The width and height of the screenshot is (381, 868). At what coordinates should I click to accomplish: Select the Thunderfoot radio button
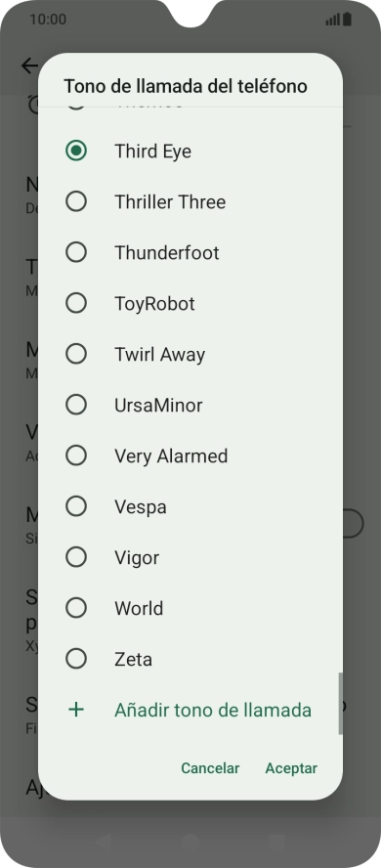[76, 252]
